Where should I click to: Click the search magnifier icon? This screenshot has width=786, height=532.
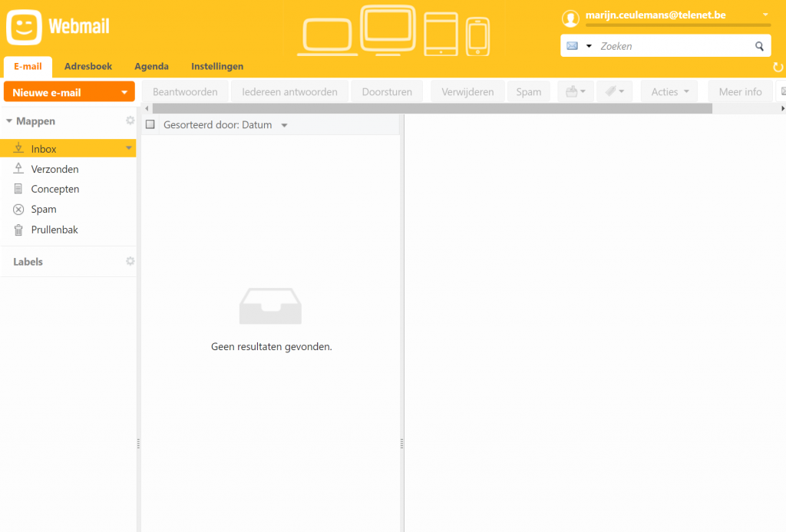[x=759, y=46]
